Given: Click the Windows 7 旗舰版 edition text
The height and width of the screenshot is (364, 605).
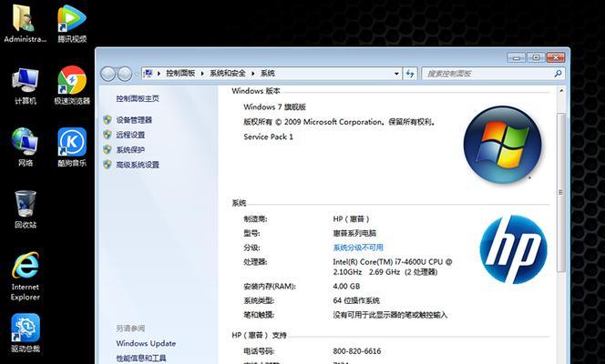Looking at the screenshot, I should point(275,106).
